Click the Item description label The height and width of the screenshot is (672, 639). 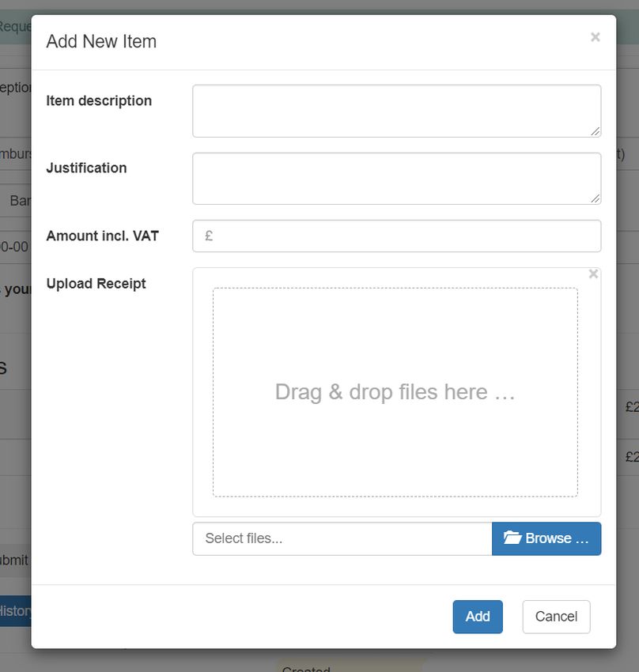99,101
